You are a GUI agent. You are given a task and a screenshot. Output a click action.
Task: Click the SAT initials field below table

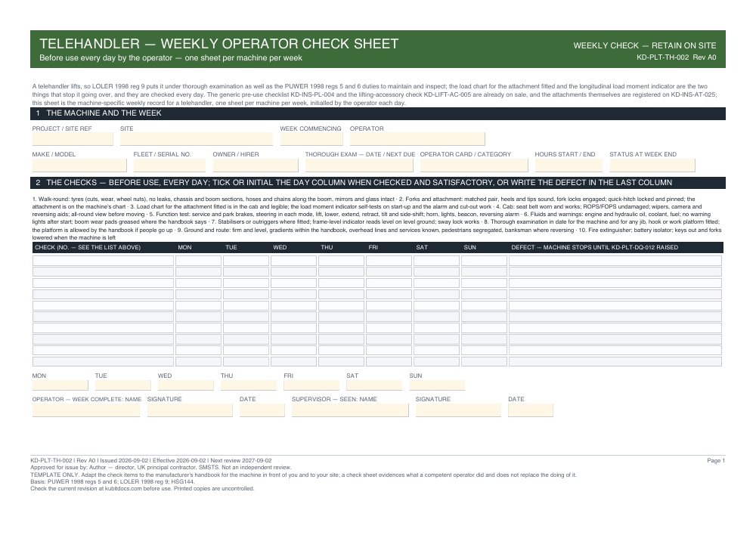[374, 385]
